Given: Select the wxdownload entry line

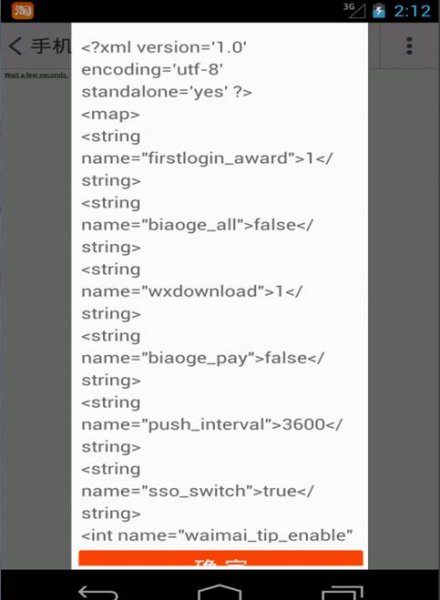Looking at the screenshot, I should 192,292.
